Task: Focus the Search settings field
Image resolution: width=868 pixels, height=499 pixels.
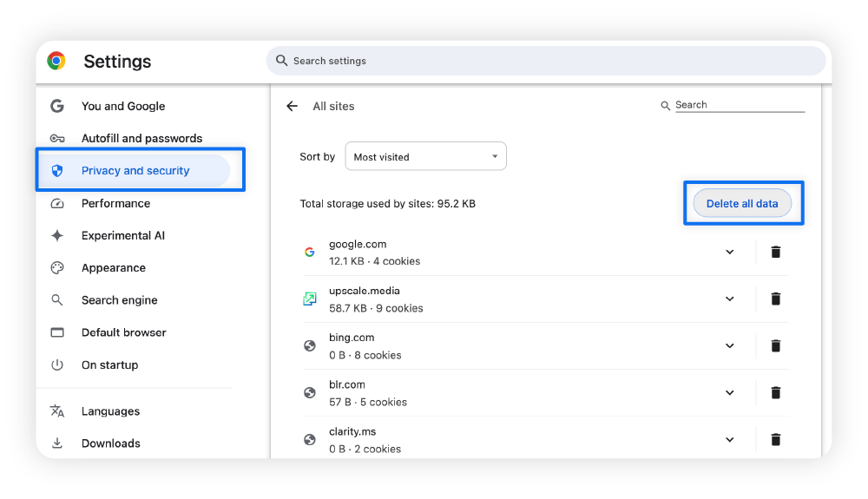Action: point(546,61)
